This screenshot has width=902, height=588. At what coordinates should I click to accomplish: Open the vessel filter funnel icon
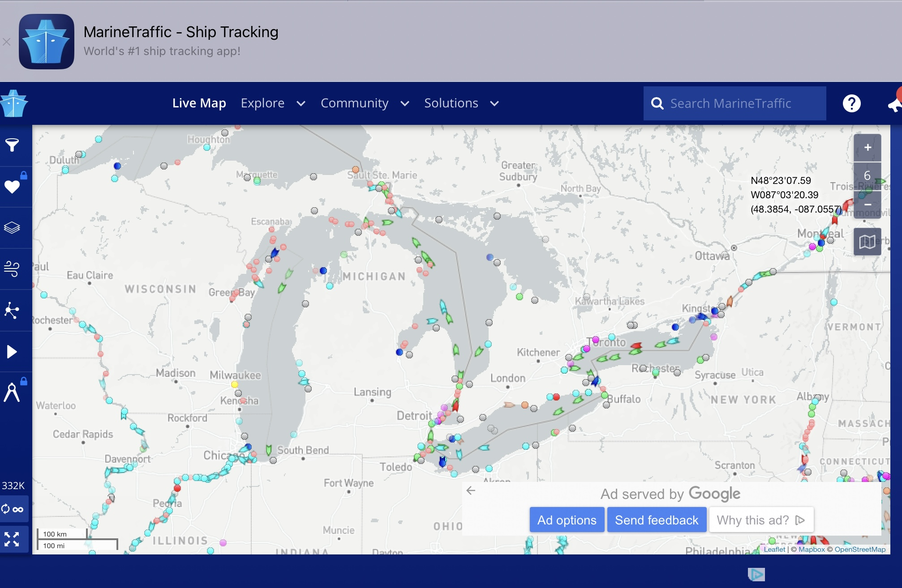click(12, 145)
